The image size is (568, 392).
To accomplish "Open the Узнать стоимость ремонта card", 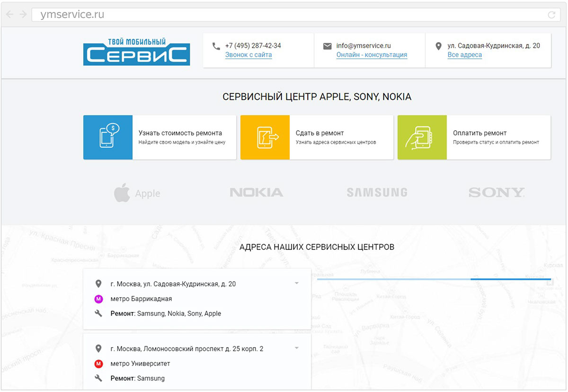I will click(160, 137).
